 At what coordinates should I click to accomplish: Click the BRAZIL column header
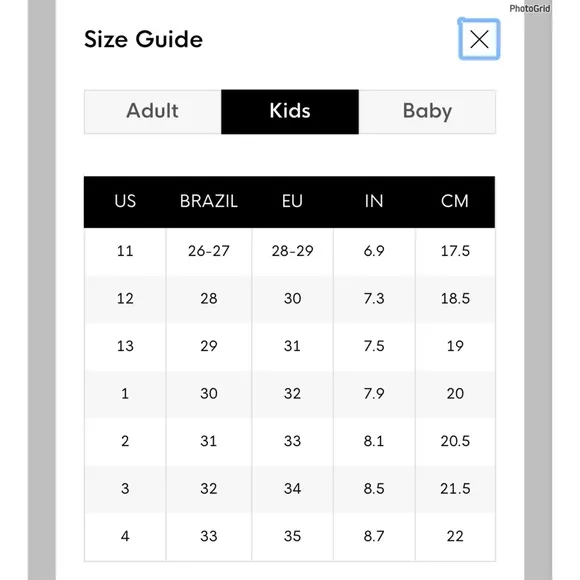pos(209,202)
